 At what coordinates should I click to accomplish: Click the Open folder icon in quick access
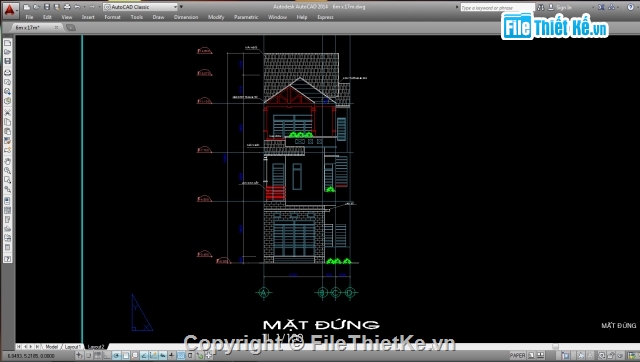36,7
